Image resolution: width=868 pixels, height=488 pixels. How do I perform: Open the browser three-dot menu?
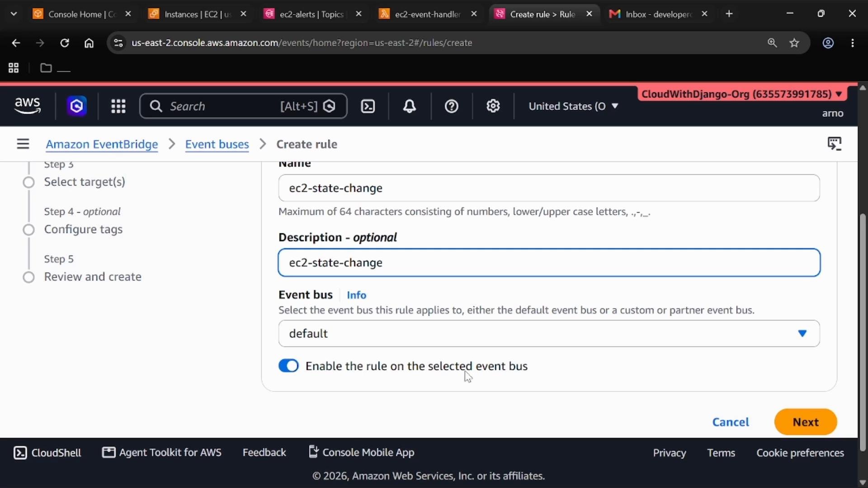[x=853, y=43]
